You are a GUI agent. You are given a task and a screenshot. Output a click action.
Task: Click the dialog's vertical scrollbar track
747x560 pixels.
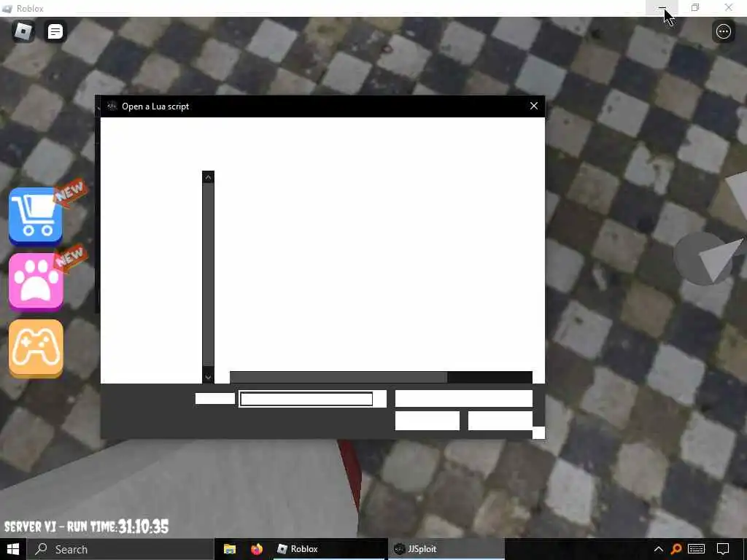[x=208, y=275]
